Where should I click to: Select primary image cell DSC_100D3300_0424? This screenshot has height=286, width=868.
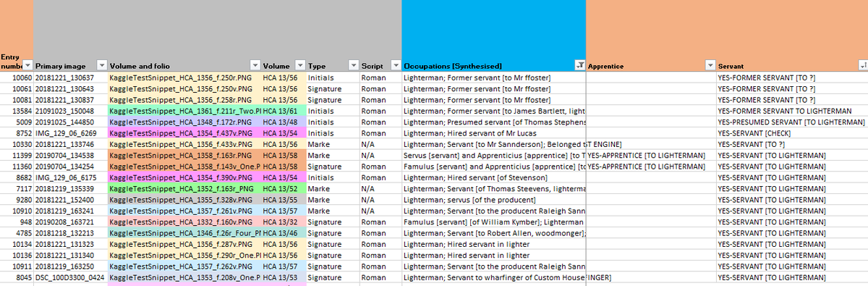tap(71, 277)
